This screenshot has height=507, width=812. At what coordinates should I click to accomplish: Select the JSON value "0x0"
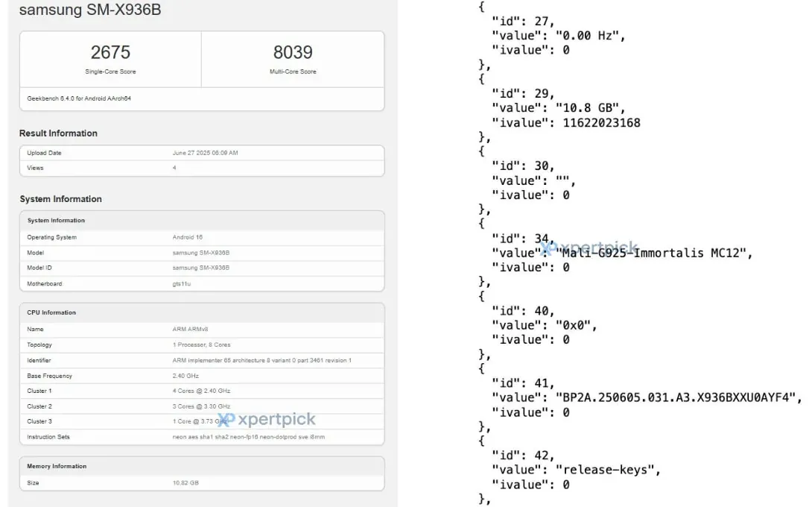click(574, 326)
